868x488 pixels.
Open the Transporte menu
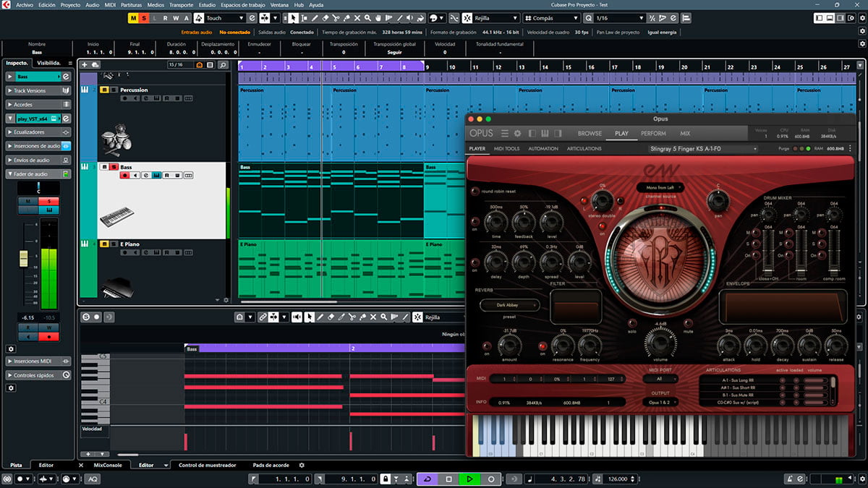(x=181, y=4)
